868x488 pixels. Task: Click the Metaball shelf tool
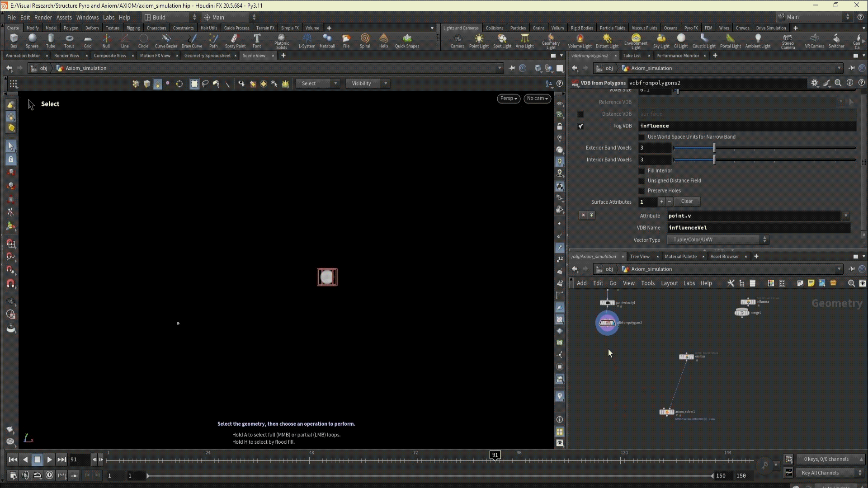(327, 40)
